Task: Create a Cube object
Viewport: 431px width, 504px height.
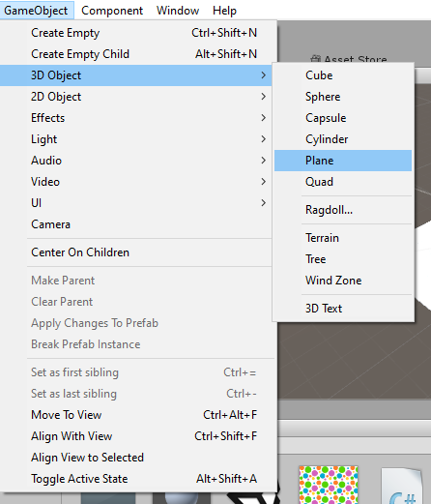Action: tap(343, 75)
